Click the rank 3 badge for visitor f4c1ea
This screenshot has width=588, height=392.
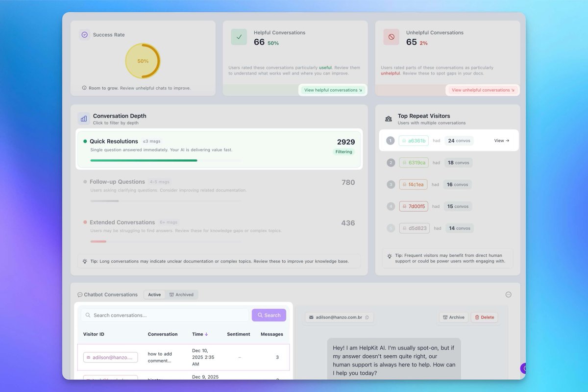coord(391,185)
